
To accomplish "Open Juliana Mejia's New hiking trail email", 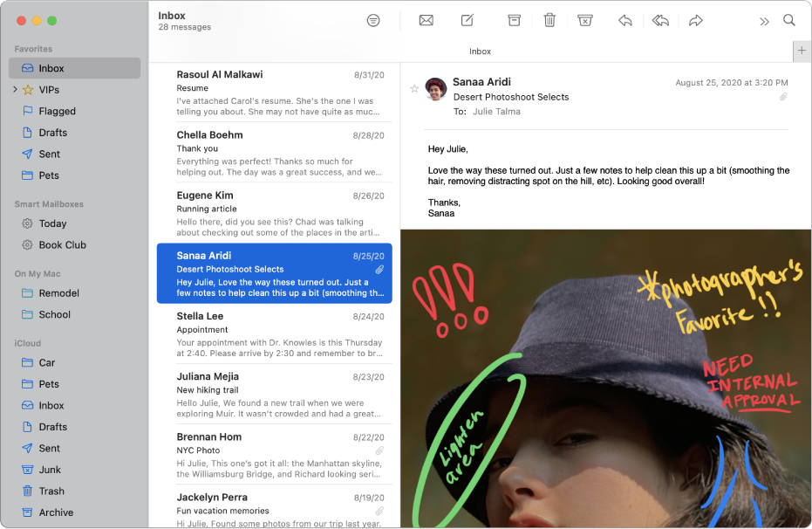I will pos(275,395).
